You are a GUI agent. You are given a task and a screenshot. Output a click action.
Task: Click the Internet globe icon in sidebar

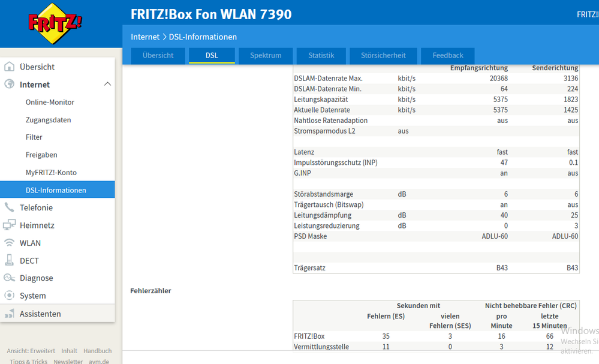point(9,84)
